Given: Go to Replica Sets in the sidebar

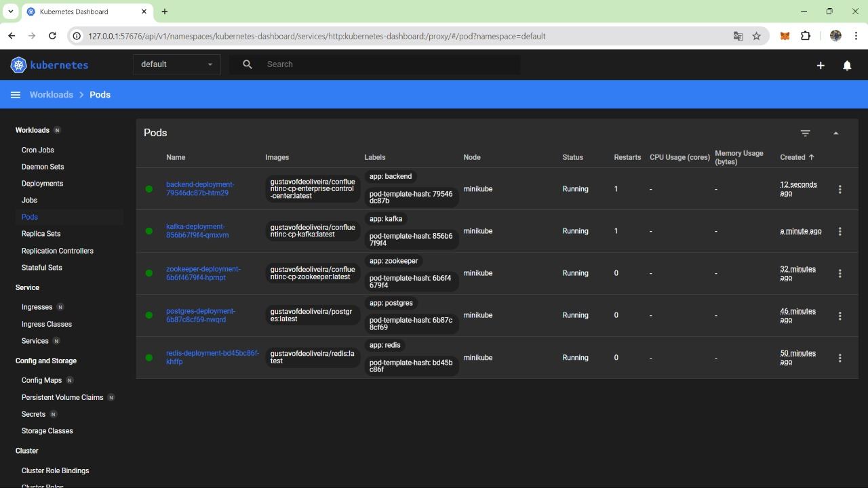Looking at the screenshot, I should (x=41, y=234).
